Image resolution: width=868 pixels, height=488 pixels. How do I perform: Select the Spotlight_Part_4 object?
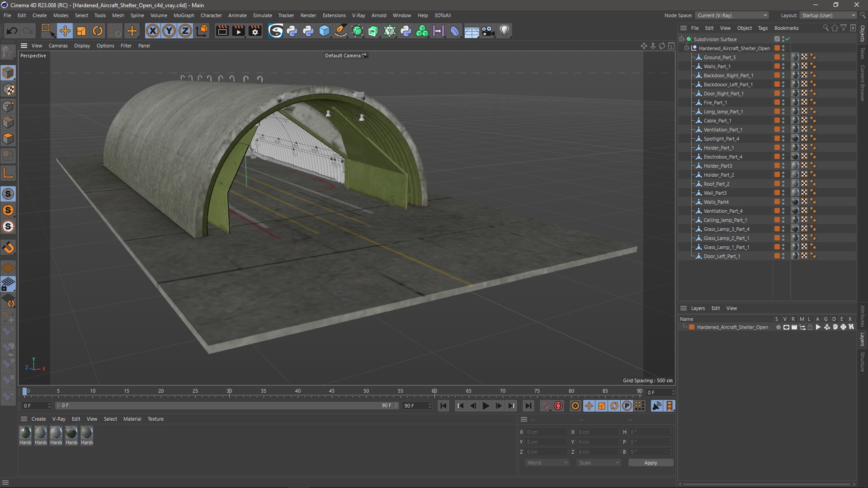pos(721,139)
